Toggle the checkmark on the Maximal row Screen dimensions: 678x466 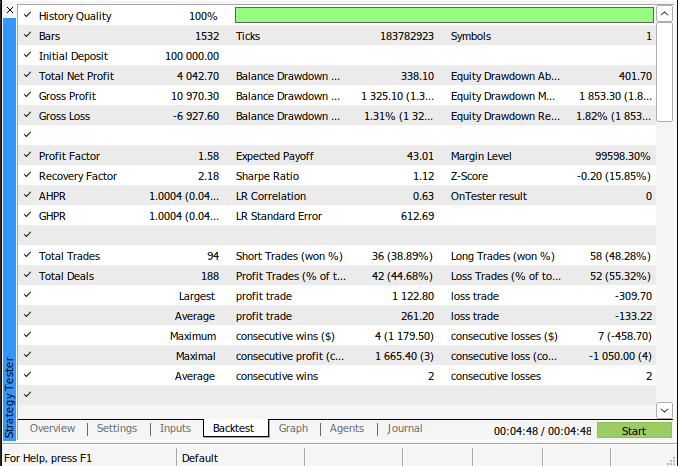(28, 355)
